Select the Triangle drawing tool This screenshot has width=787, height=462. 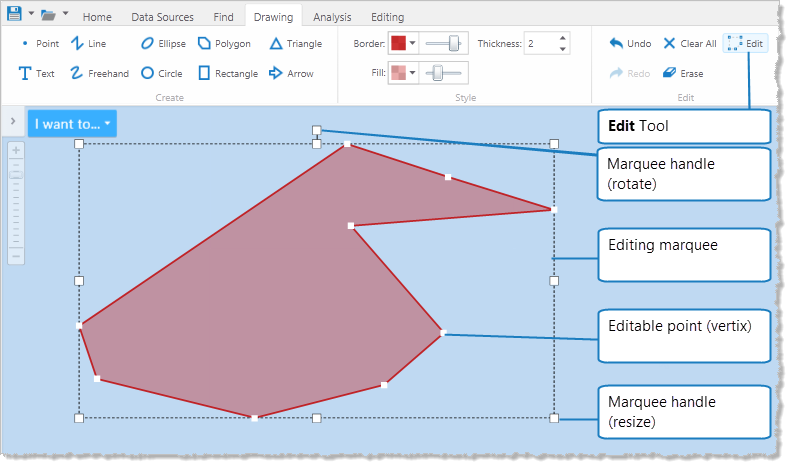296,44
